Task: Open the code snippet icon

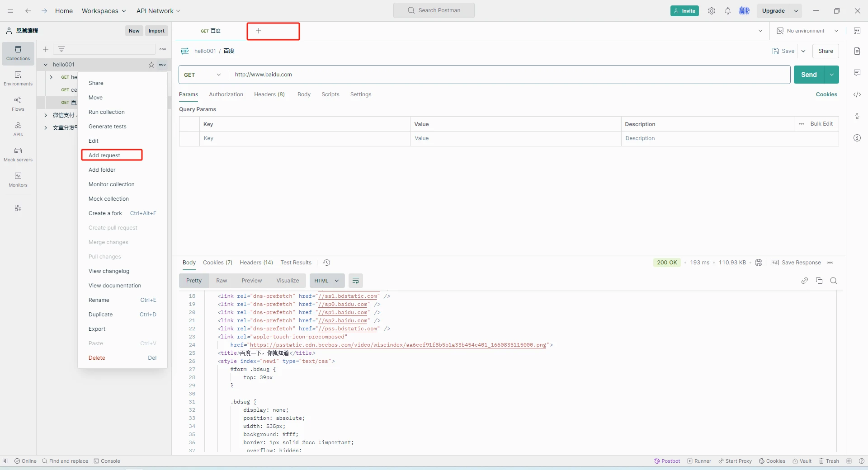Action: (857, 94)
